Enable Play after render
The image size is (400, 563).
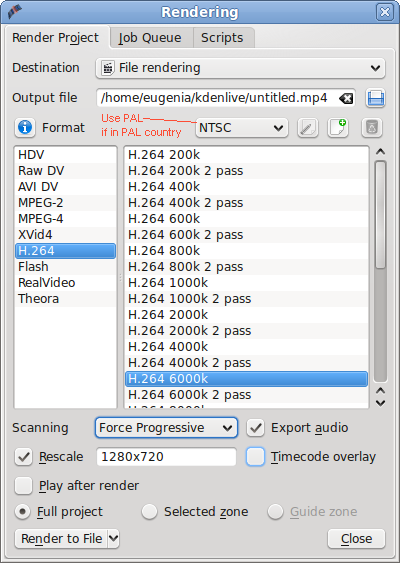[x=24, y=486]
